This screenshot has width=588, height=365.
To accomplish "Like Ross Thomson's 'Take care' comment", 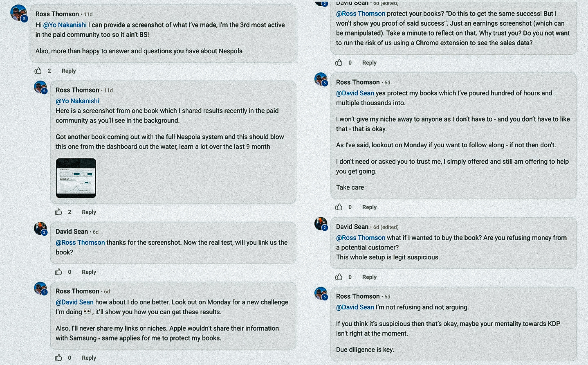I will coord(339,207).
